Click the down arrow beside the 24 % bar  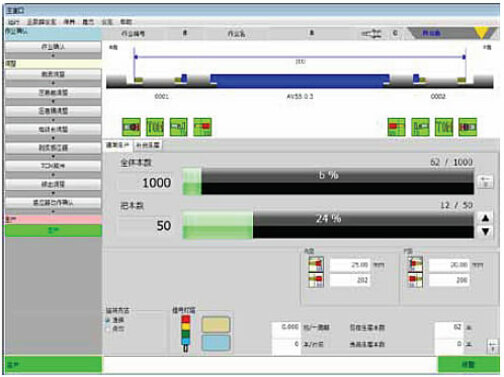click(485, 231)
